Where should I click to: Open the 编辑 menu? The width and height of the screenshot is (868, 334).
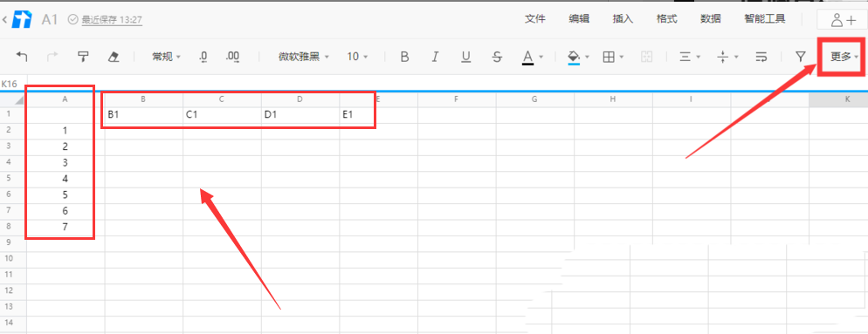(x=579, y=19)
